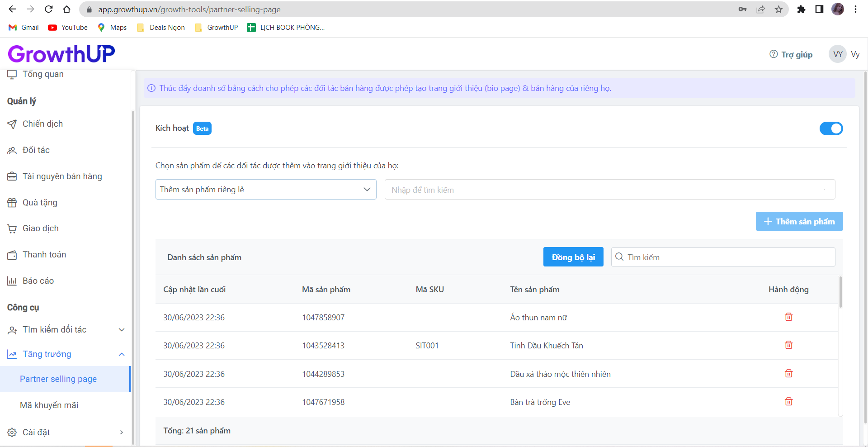Focus the Tìm kiếm product list search
The width and height of the screenshot is (868, 447).
728,257
